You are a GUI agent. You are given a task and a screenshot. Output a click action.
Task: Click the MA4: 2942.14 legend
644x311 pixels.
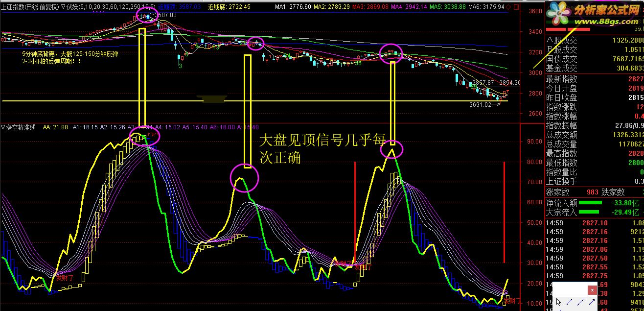(409, 7)
